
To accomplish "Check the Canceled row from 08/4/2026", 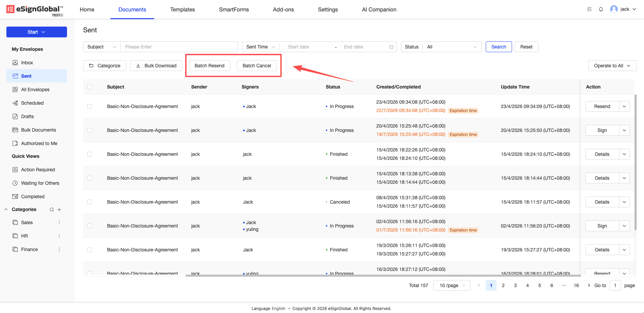I will 90,202.
